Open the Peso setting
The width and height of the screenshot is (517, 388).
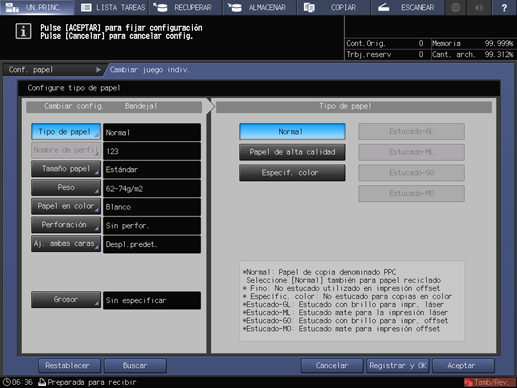click(66, 188)
